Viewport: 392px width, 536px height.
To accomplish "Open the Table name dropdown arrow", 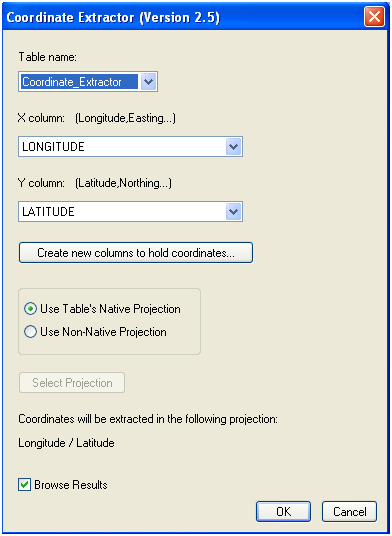I will coord(149,82).
